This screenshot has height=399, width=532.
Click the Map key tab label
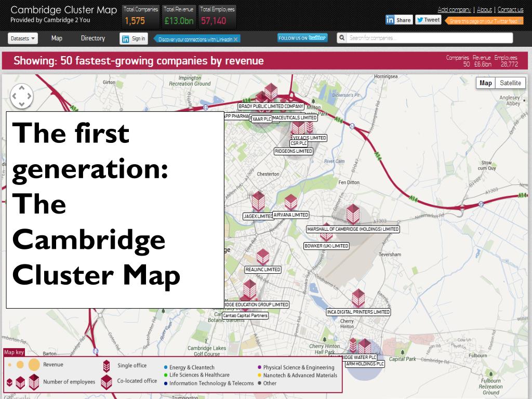pos(14,352)
